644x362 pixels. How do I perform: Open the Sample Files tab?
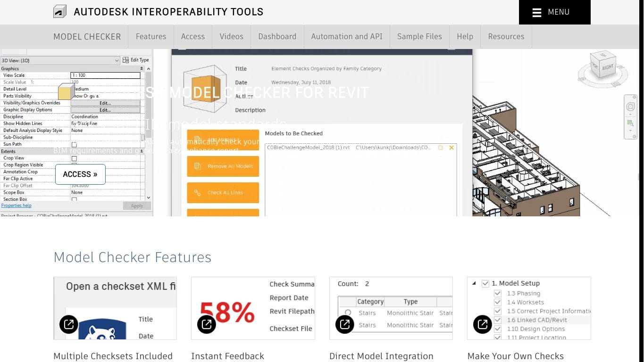pyautogui.click(x=419, y=36)
